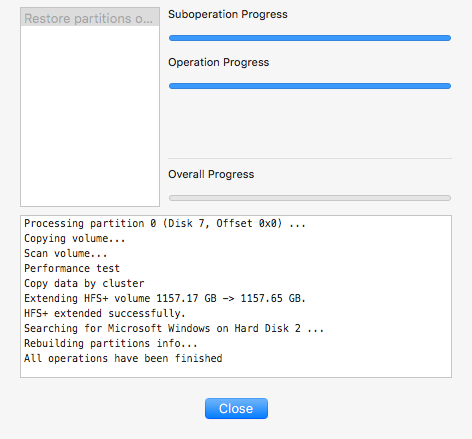Select the Extending HFS+ volume log line
Screen dimensions: 472x439
(165, 298)
